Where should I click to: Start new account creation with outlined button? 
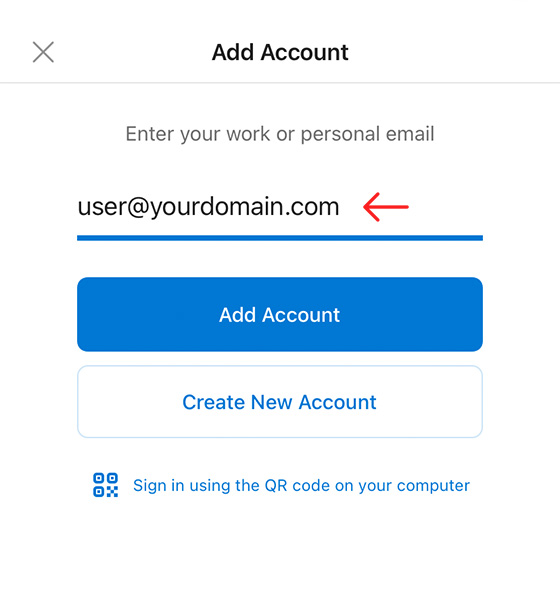[280, 402]
